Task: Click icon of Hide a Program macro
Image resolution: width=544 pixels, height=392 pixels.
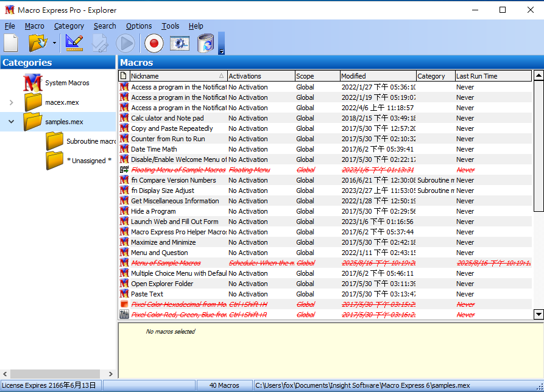Action: pyautogui.click(x=124, y=211)
